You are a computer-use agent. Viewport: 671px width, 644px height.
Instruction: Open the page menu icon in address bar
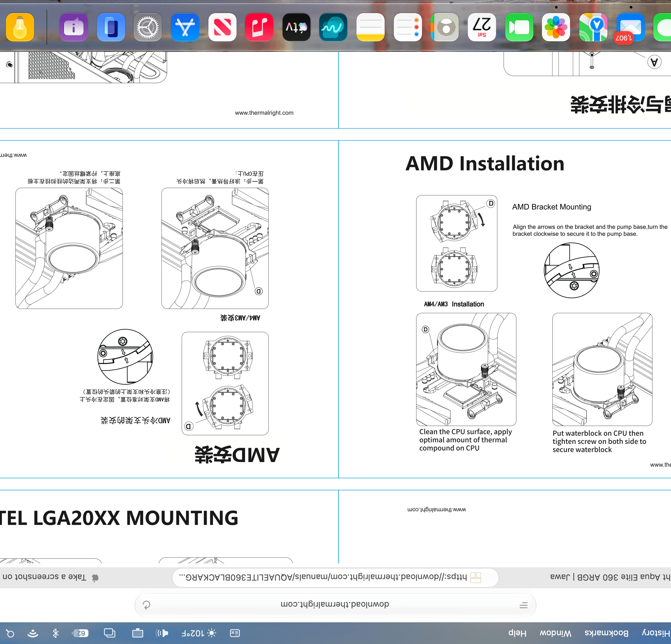[x=523, y=605]
